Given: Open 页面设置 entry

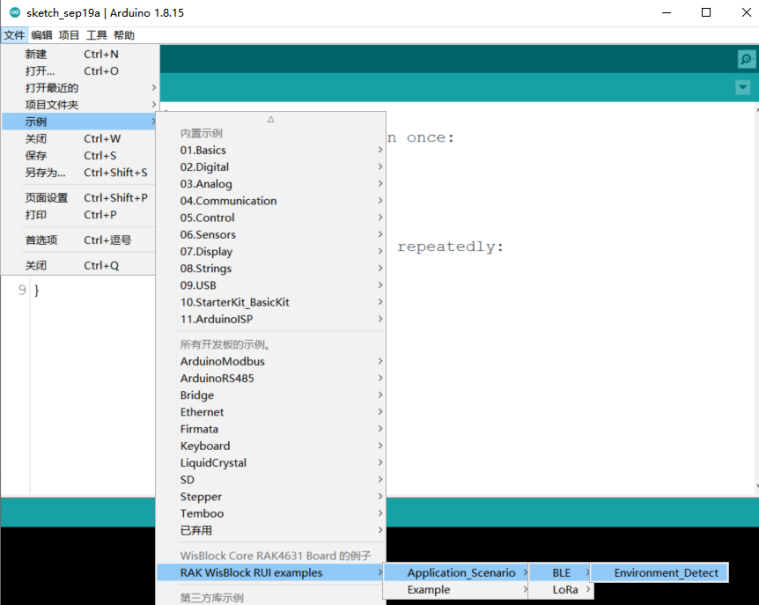Looking at the screenshot, I should coord(80,198).
